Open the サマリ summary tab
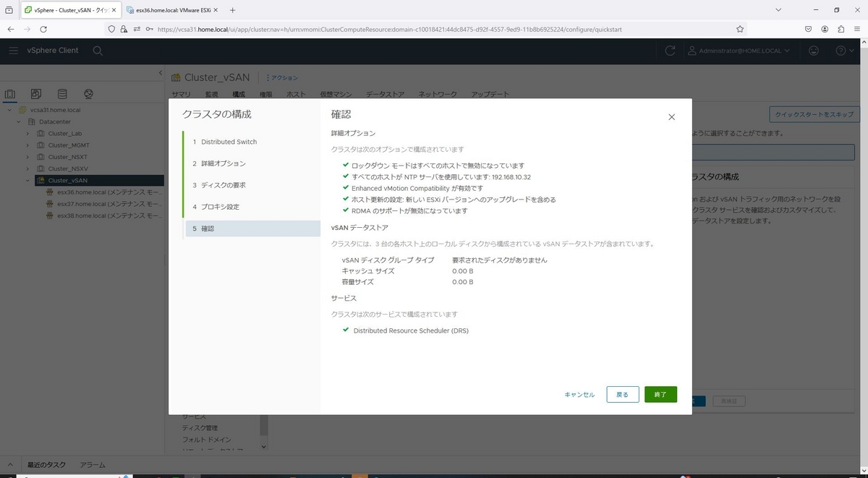Screen dimensions: 868x478 click(181, 94)
